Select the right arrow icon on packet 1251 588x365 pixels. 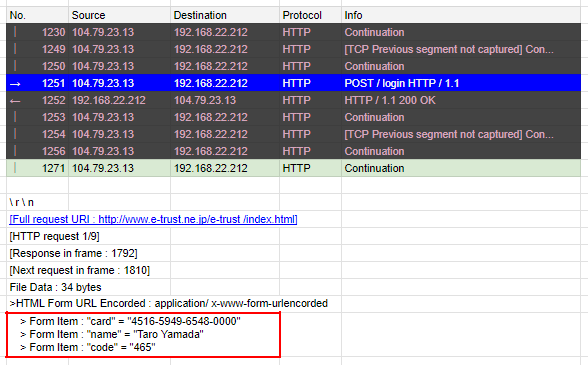click(x=15, y=84)
